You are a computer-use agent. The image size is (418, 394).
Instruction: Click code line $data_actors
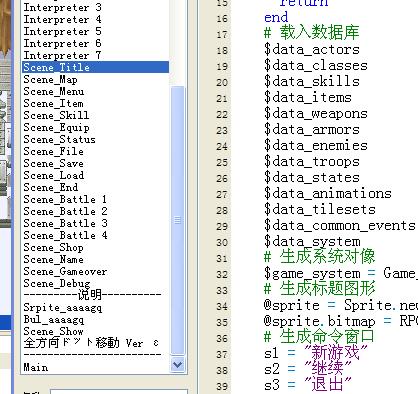pos(312,50)
